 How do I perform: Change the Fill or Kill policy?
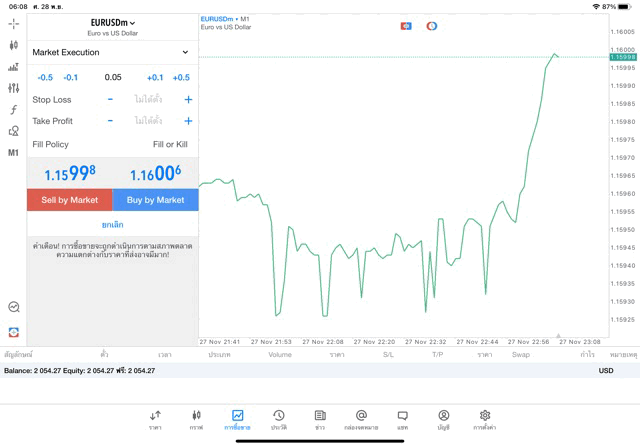(x=169, y=144)
